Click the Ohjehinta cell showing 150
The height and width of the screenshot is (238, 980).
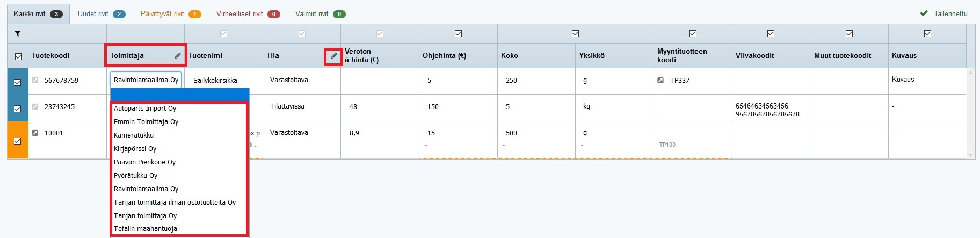pos(433,107)
